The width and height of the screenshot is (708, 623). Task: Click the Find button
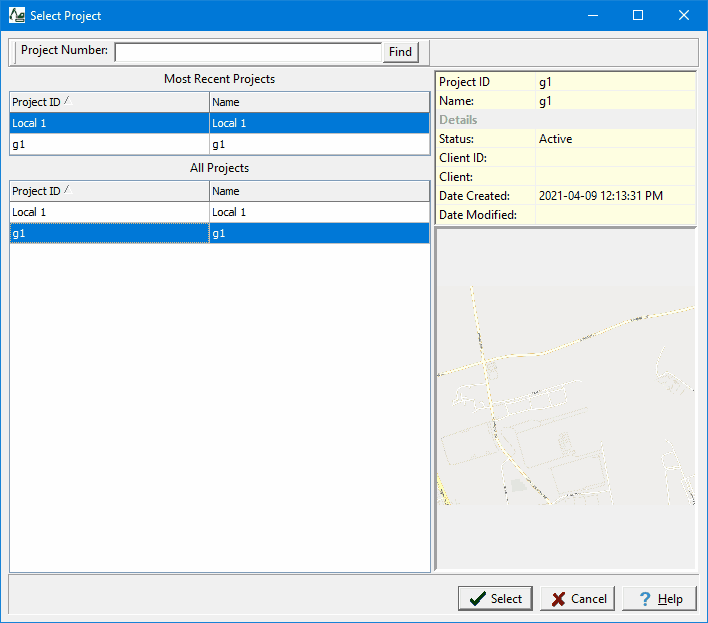(x=400, y=52)
